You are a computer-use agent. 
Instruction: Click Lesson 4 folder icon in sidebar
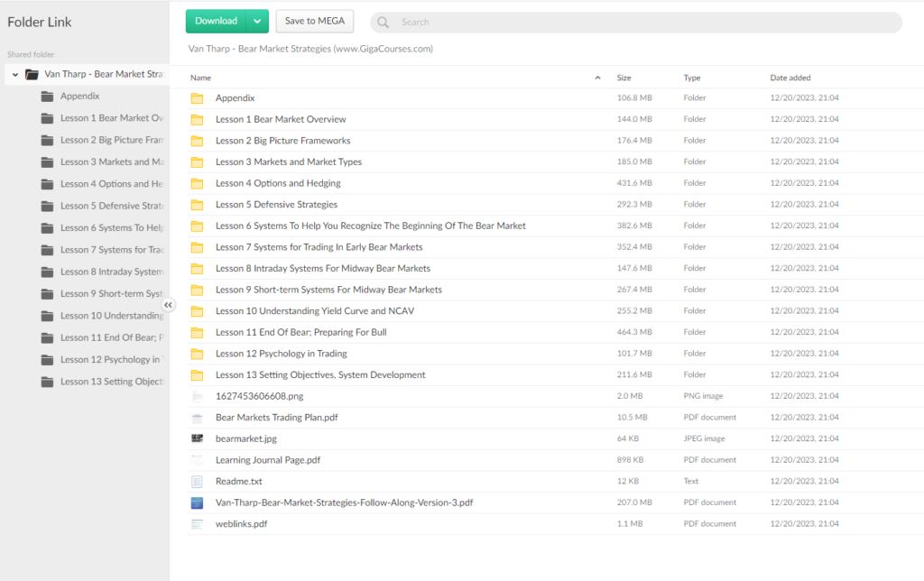point(47,184)
